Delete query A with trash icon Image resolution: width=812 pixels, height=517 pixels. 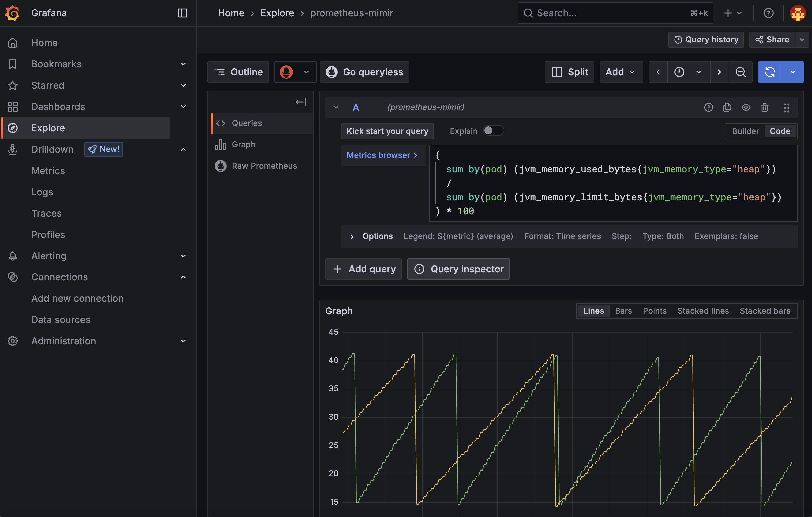[x=764, y=107]
